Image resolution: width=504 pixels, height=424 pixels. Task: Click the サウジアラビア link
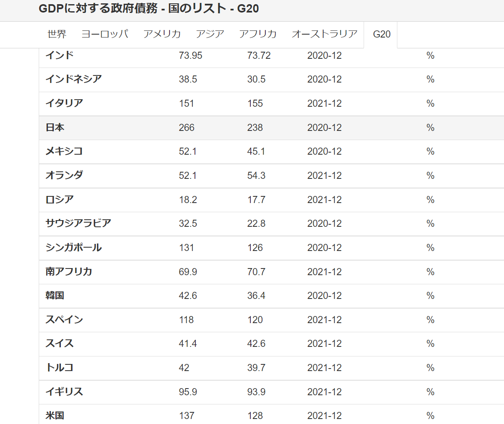click(78, 223)
